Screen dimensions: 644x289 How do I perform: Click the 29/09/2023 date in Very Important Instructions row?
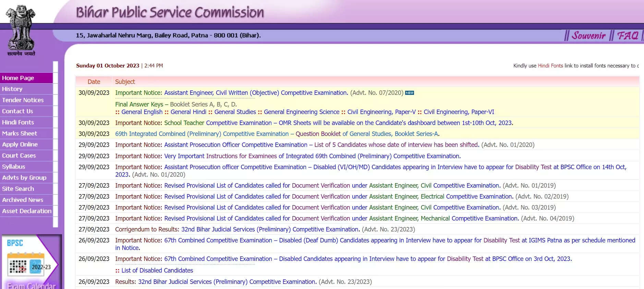(94, 156)
